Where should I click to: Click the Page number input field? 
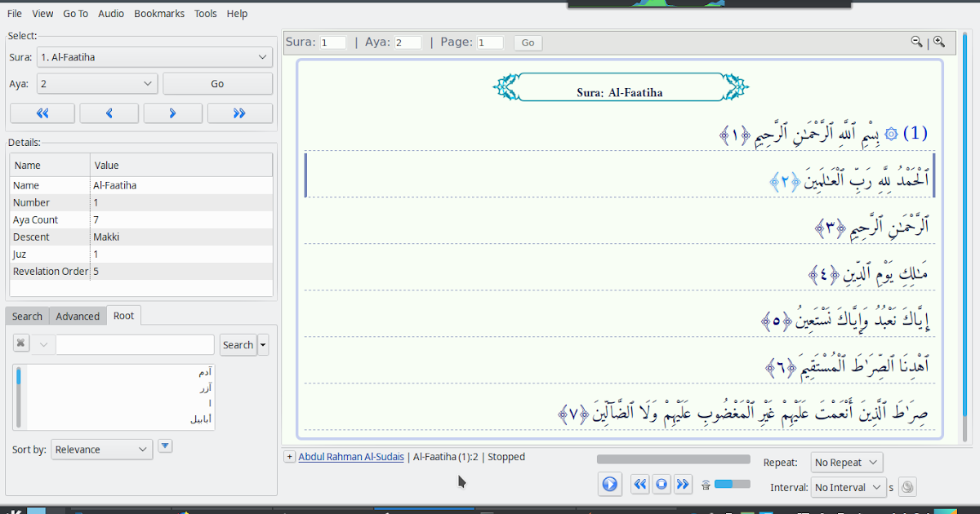click(491, 42)
